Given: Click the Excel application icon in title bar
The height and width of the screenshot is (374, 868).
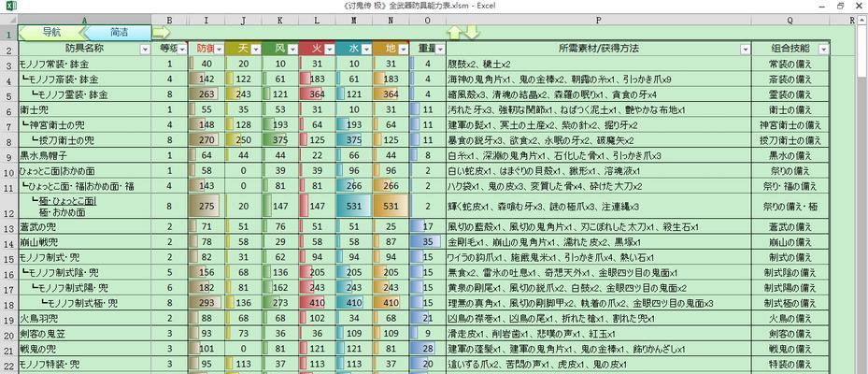Looking at the screenshot, I should tap(11, 7).
